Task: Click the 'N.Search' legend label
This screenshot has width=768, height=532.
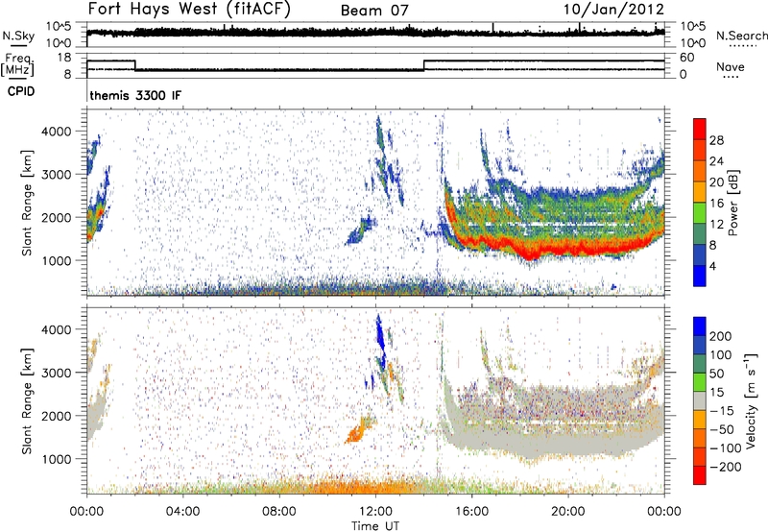Action: point(741,36)
